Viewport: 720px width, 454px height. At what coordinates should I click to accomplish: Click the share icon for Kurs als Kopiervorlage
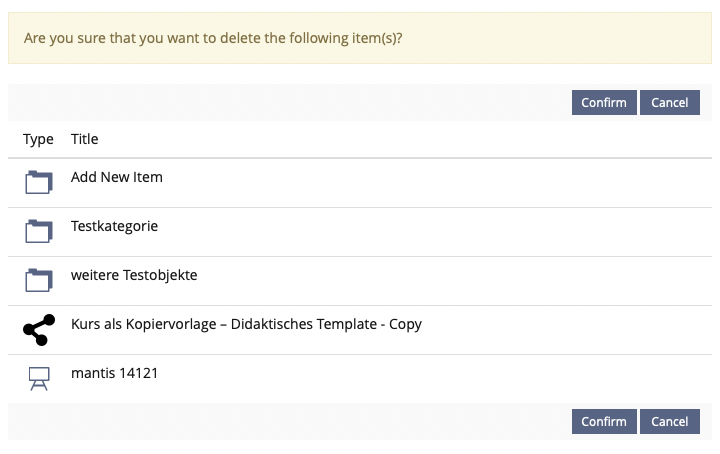click(x=38, y=329)
